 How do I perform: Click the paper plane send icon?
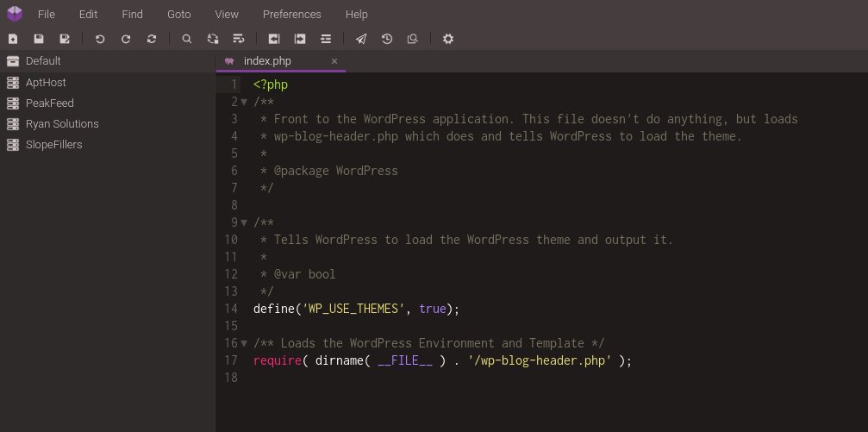[361, 39]
